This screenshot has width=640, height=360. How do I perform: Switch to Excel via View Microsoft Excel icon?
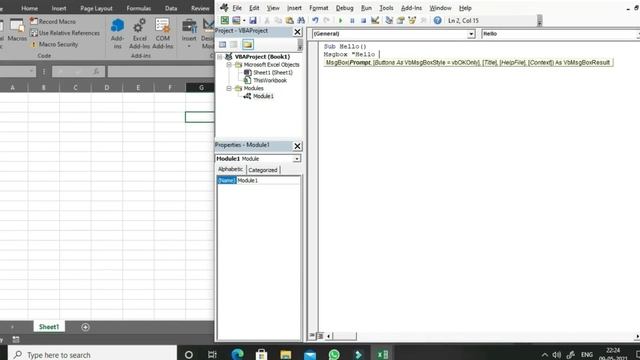(224, 20)
